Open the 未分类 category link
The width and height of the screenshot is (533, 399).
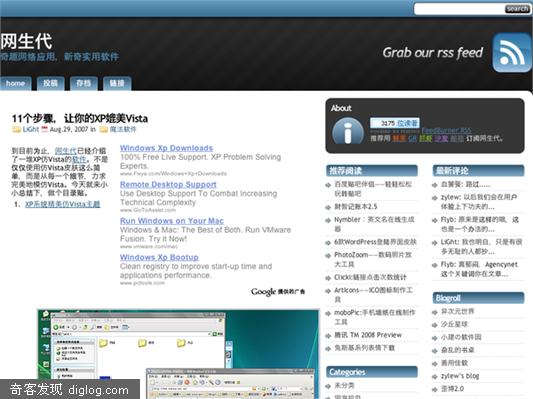point(344,385)
